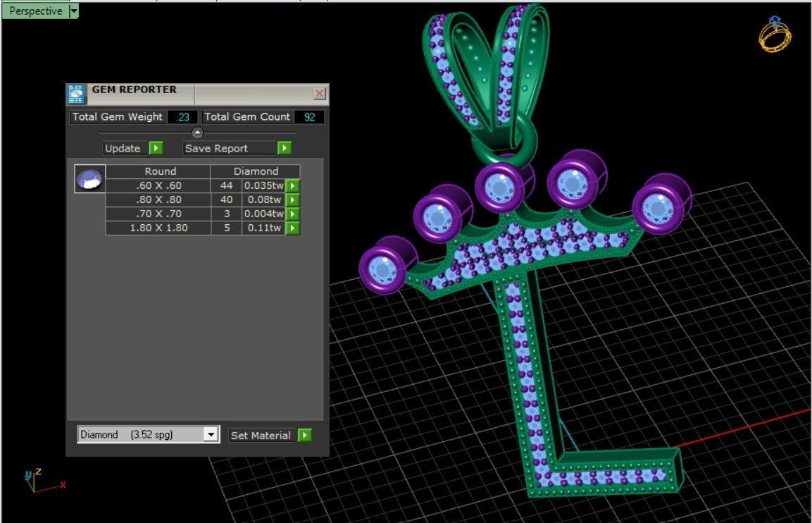Click the green arrow next to Set Material
Screen dimensions: 812x523
point(305,436)
